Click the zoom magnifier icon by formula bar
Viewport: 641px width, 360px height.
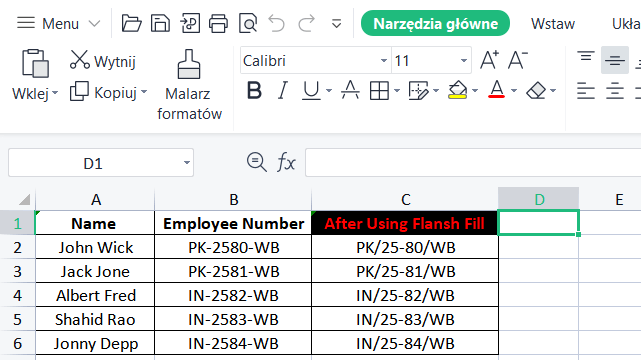257,162
